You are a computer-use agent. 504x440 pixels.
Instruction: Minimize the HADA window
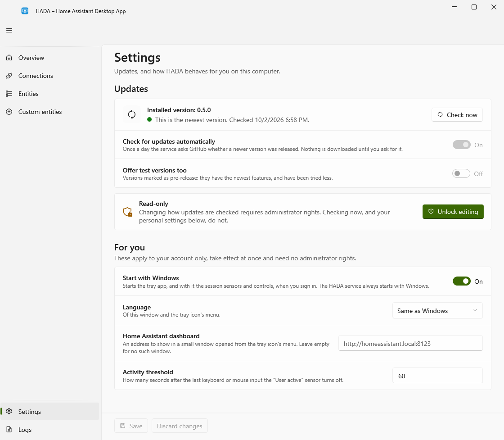click(x=454, y=7)
